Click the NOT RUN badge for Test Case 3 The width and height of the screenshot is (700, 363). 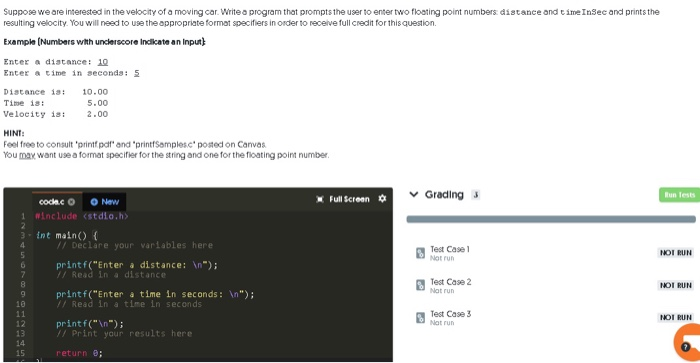[x=675, y=317]
